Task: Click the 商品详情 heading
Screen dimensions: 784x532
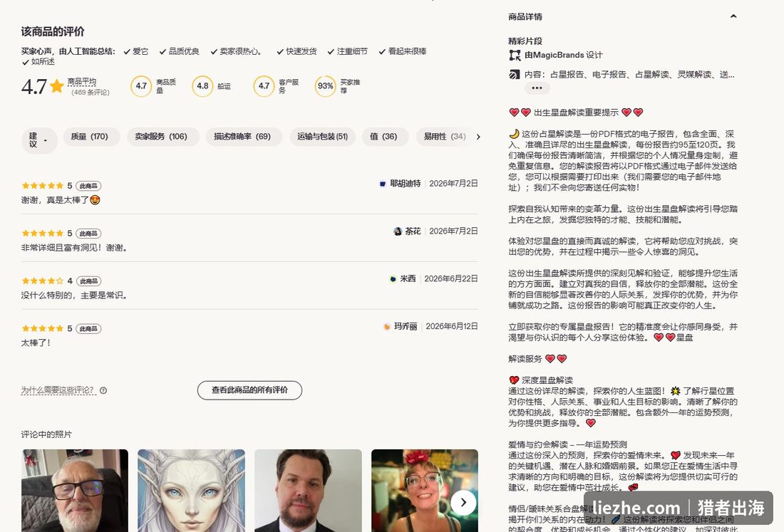Action: (x=525, y=16)
